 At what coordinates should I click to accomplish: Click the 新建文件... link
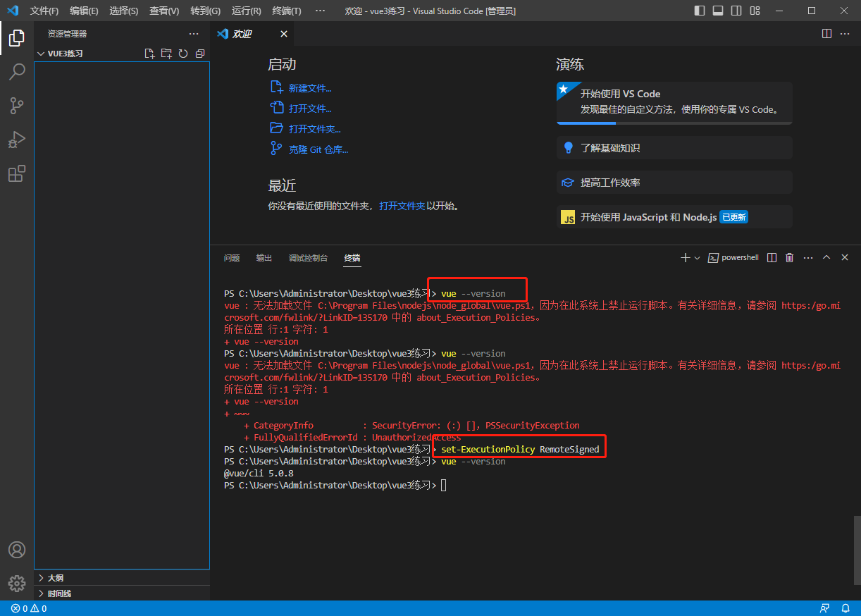point(310,88)
